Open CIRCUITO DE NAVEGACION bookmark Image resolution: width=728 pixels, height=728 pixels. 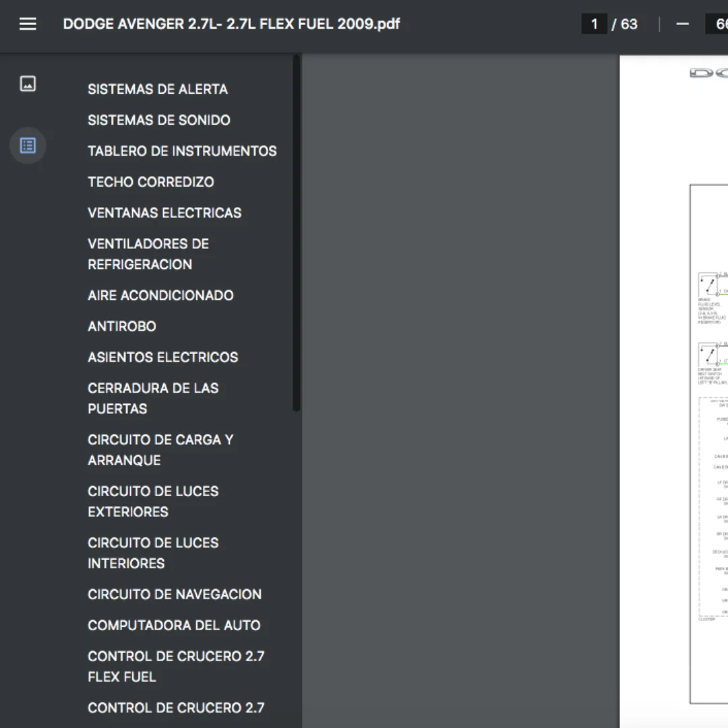coord(175,595)
